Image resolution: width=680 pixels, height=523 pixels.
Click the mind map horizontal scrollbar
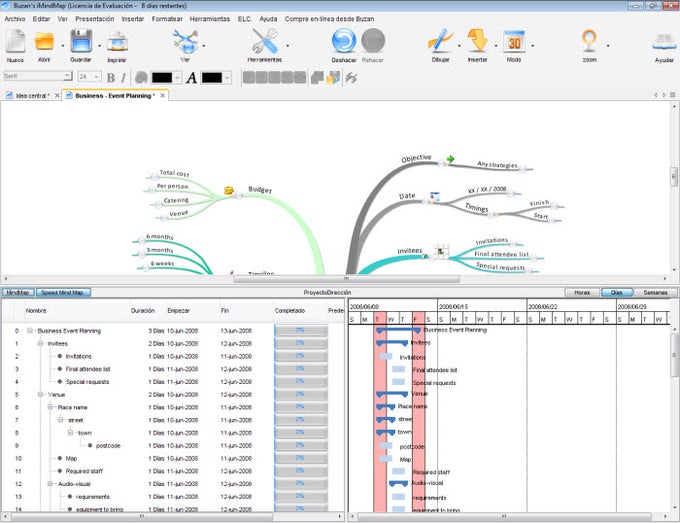[x=346, y=279]
